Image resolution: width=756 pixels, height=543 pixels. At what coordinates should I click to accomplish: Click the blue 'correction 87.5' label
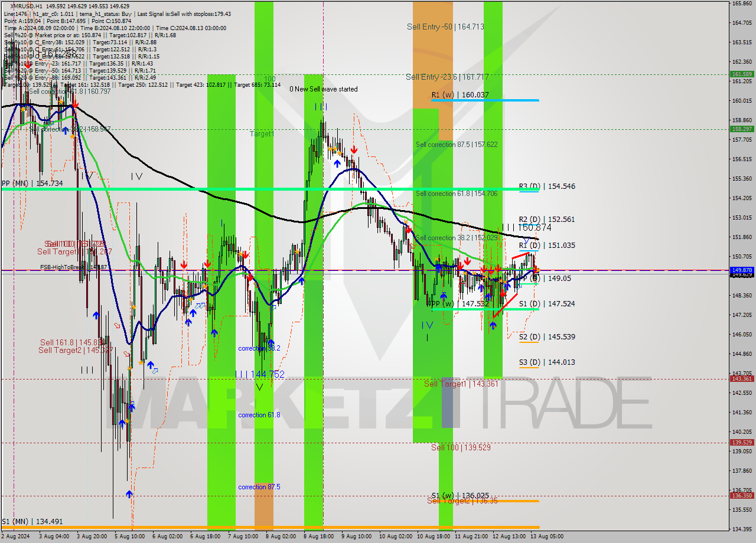(259, 487)
